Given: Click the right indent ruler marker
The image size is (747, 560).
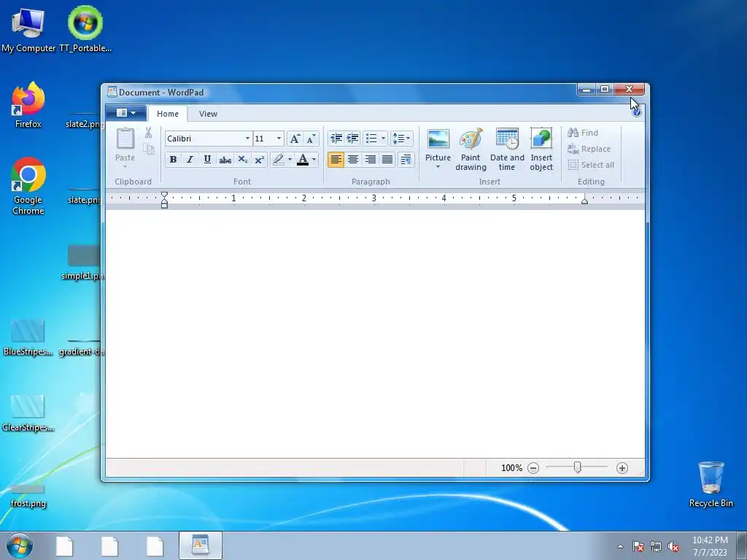Looking at the screenshot, I should click(584, 201).
